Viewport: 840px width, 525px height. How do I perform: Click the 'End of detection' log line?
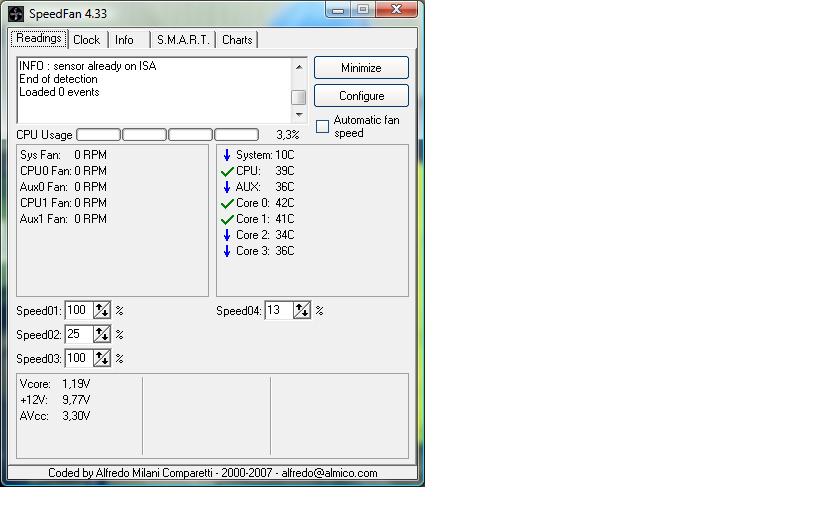[58, 79]
